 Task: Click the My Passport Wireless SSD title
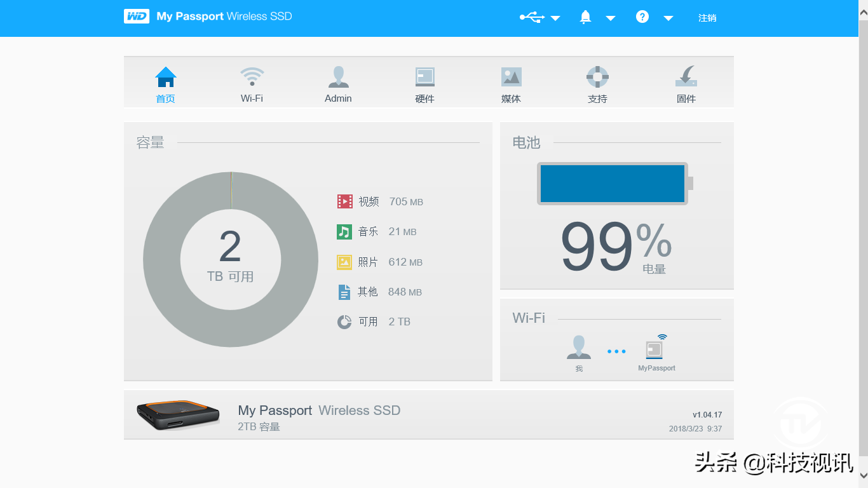coord(319,410)
